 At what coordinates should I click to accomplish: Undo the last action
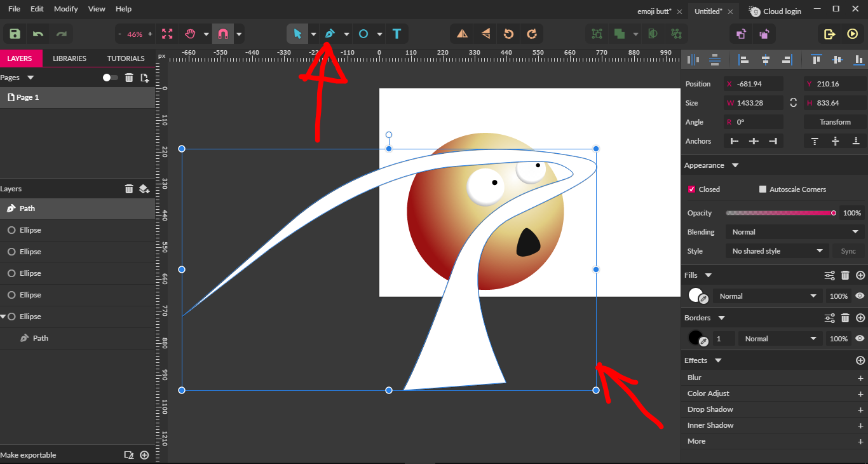click(x=38, y=34)
